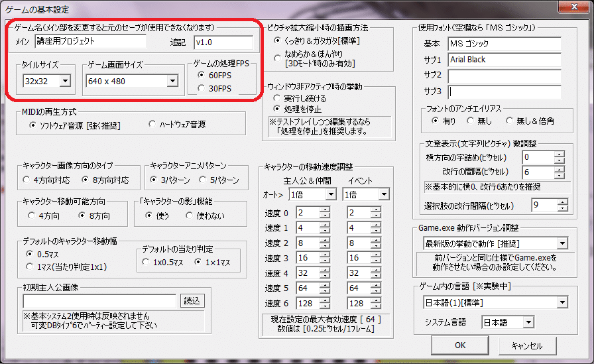This screenshot has width=594, height=364.
Task: Set font anti-alias to 無し&倍角
Action: 510,121
